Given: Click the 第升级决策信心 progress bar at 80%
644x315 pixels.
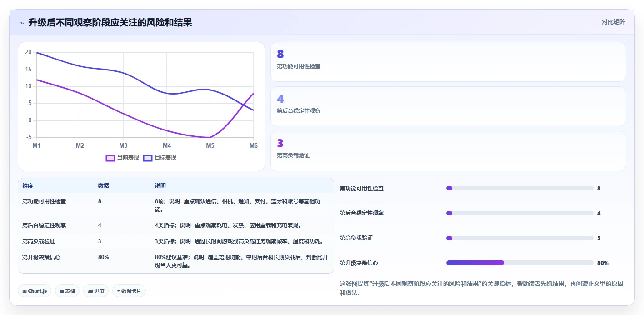Looking at the screenshot, I should coord(520,263).
